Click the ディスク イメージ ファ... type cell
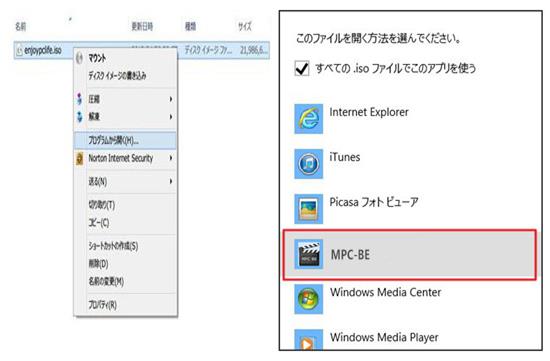 (x=208, y=51)
